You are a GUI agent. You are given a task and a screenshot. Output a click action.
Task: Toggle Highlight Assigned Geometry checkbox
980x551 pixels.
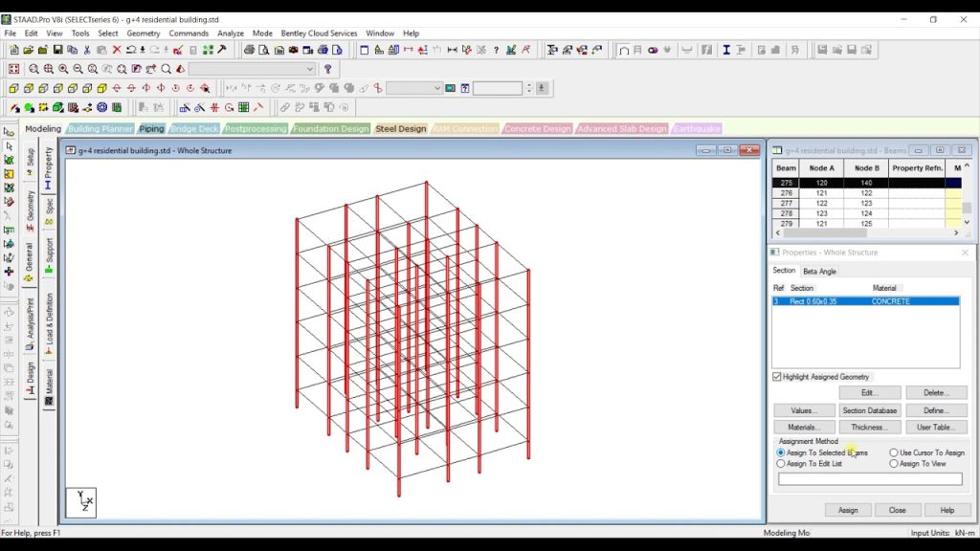(777, 377)
